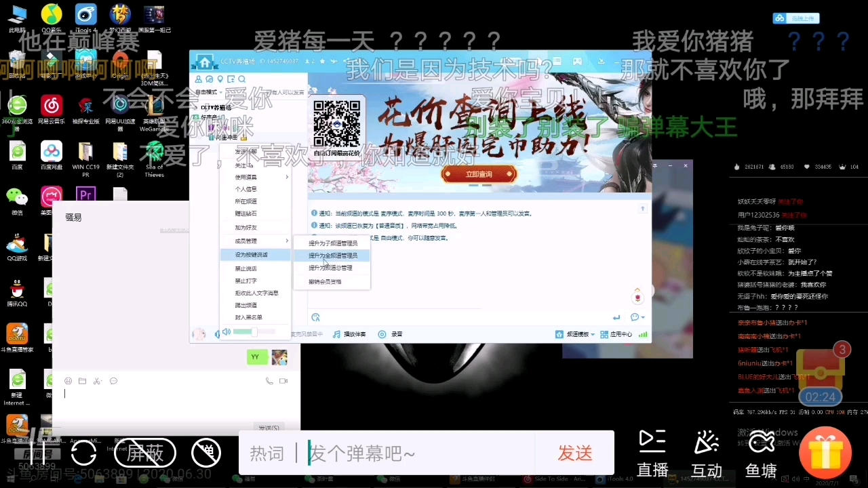Click the scissors screenshot icon in WeChat toolbar

pyautogui.click(x=98, y=381)
